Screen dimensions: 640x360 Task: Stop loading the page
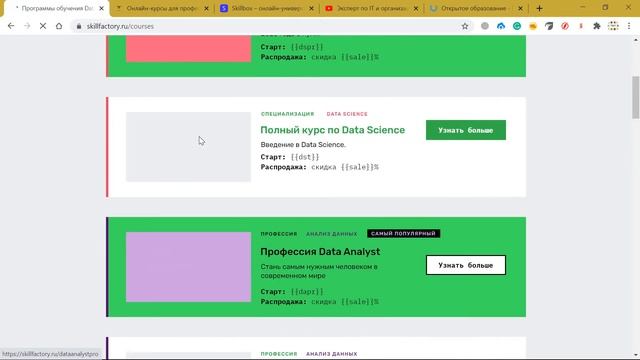(43, 26)
